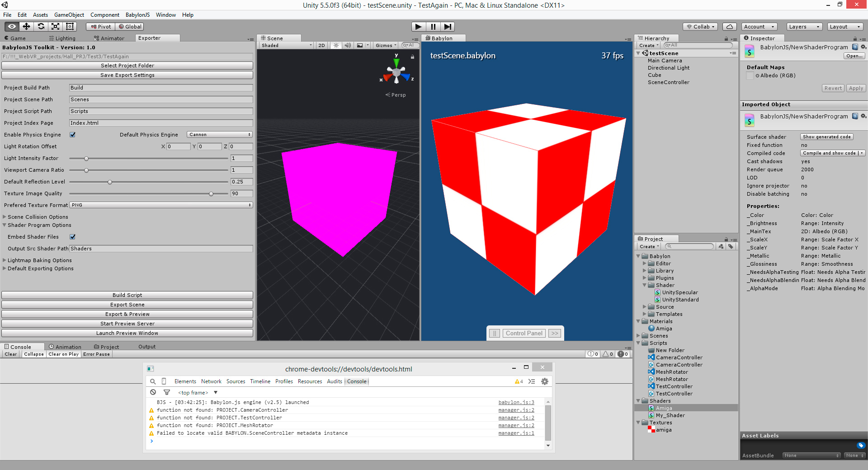Open the GameObject menu

[x=69, y=15]
